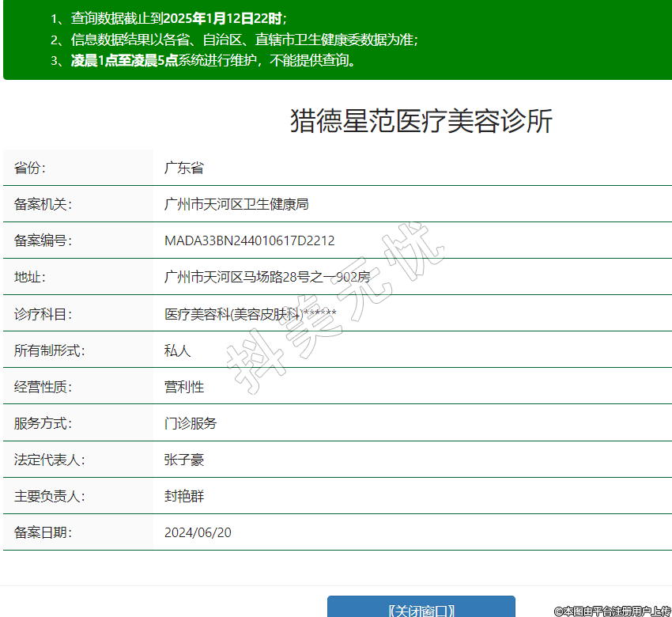Click the 省份 row label

pyautogui.click(x=30, y=168)
